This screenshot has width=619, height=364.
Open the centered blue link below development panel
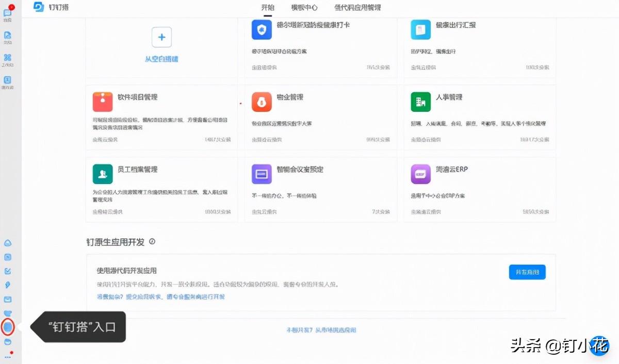321,330
